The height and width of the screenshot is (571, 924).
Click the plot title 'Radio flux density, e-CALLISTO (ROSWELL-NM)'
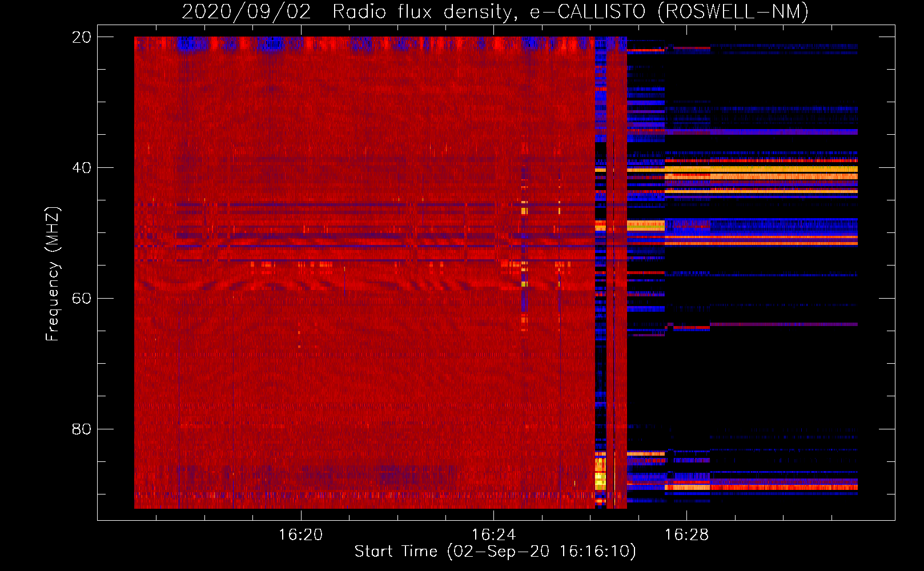coord(571,11)
